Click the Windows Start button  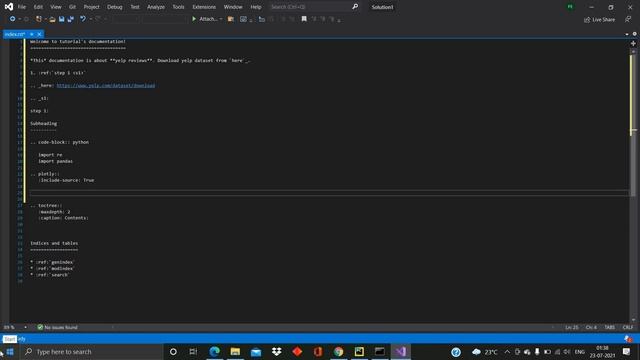[10, 351]
